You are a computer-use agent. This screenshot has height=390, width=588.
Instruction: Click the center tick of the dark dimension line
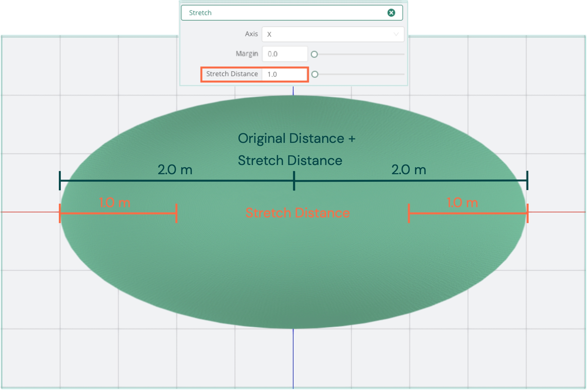tap(294, 180)
